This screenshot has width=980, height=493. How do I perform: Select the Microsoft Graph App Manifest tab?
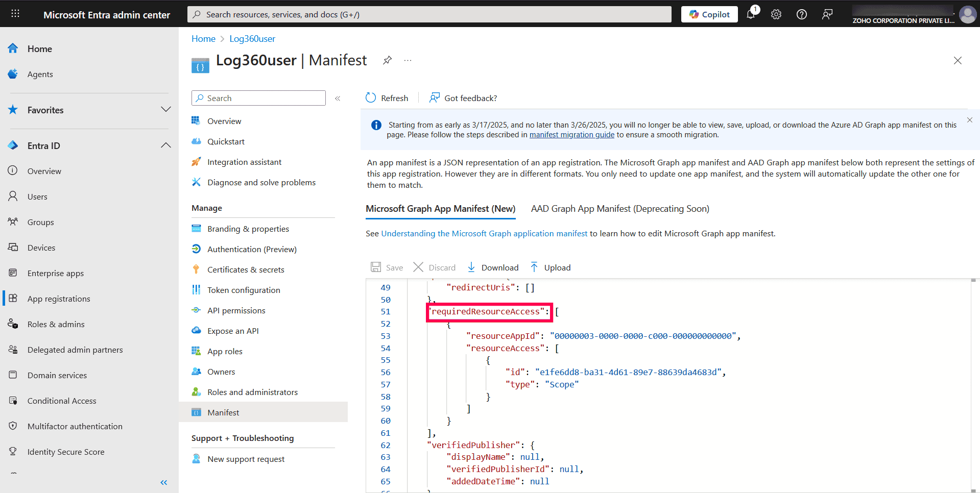(440, 208)
